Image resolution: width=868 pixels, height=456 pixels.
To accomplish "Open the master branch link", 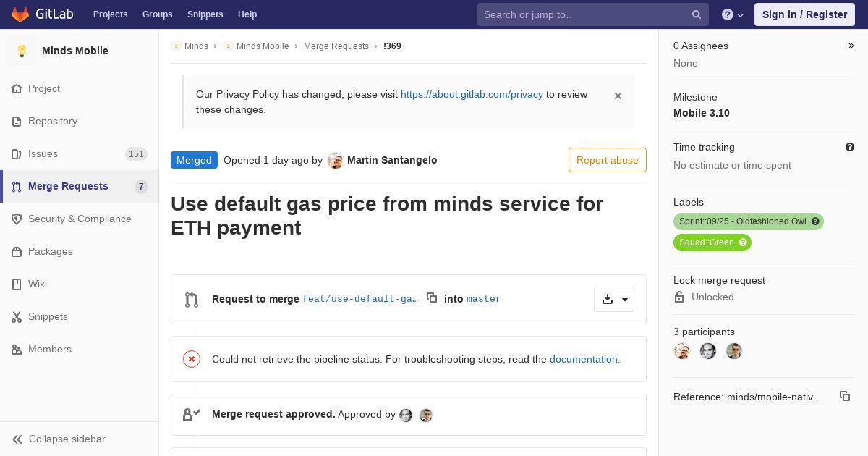I will (484, 299).
